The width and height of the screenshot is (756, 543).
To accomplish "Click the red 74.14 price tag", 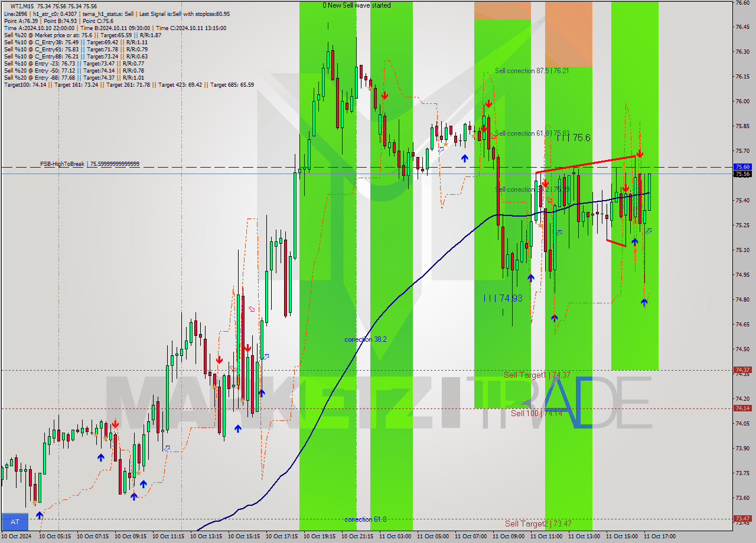I will tap(742, 408).
